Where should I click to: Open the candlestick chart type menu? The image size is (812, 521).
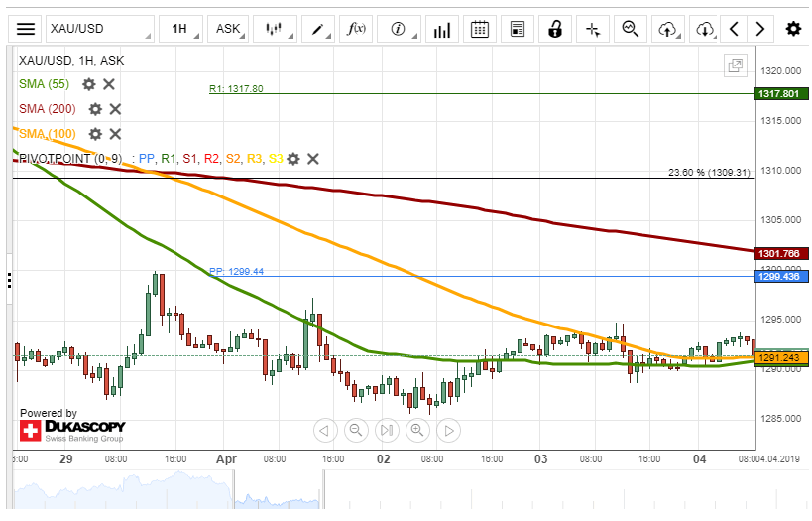tap(275, 29)
